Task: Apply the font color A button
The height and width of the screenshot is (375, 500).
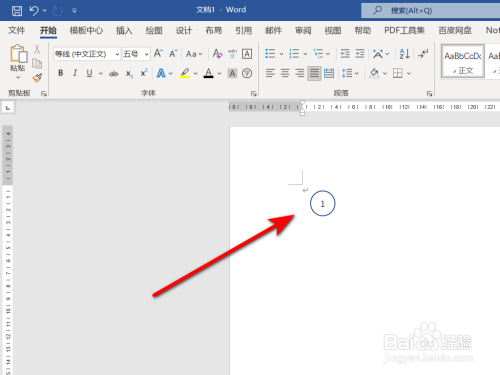Action: coord(209,73)
